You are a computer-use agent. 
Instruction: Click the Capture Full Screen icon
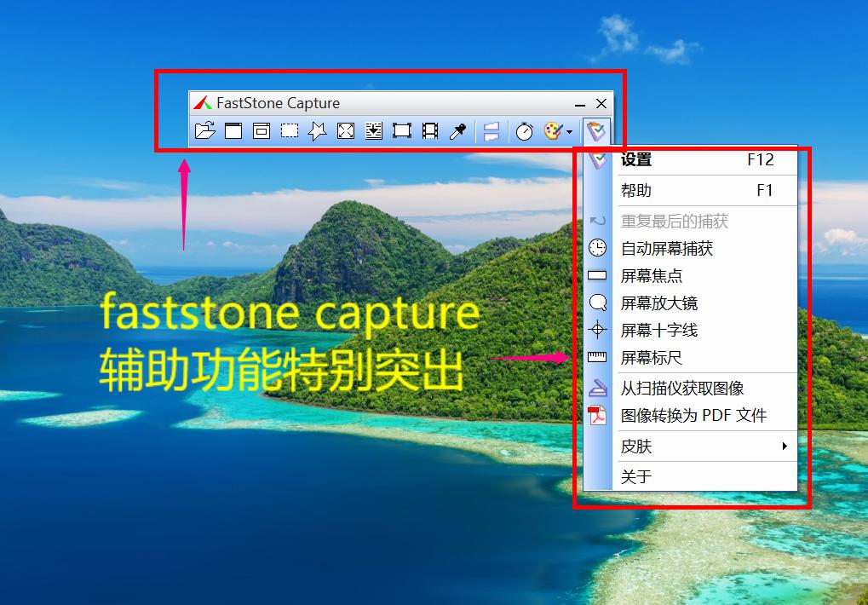[x=346, y=130]
